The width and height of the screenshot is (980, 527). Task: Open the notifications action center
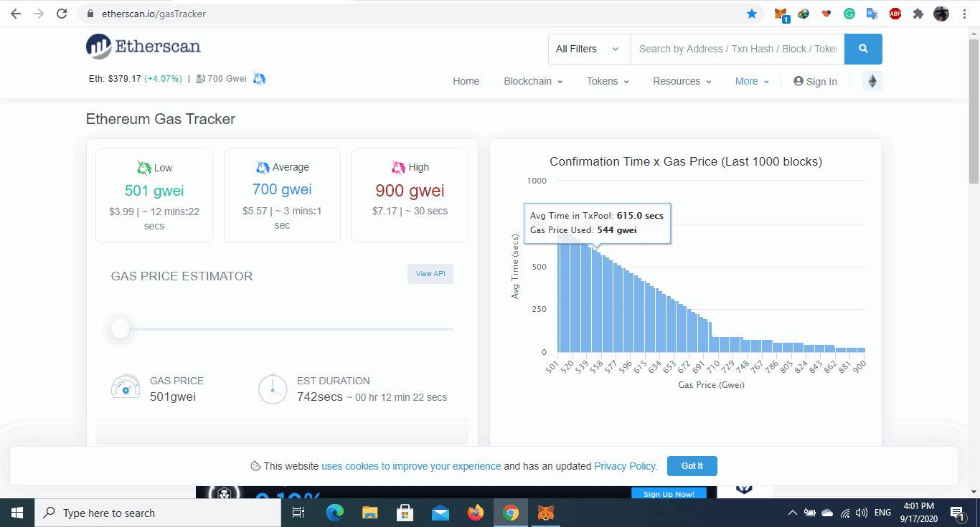[x=956, y=513]
